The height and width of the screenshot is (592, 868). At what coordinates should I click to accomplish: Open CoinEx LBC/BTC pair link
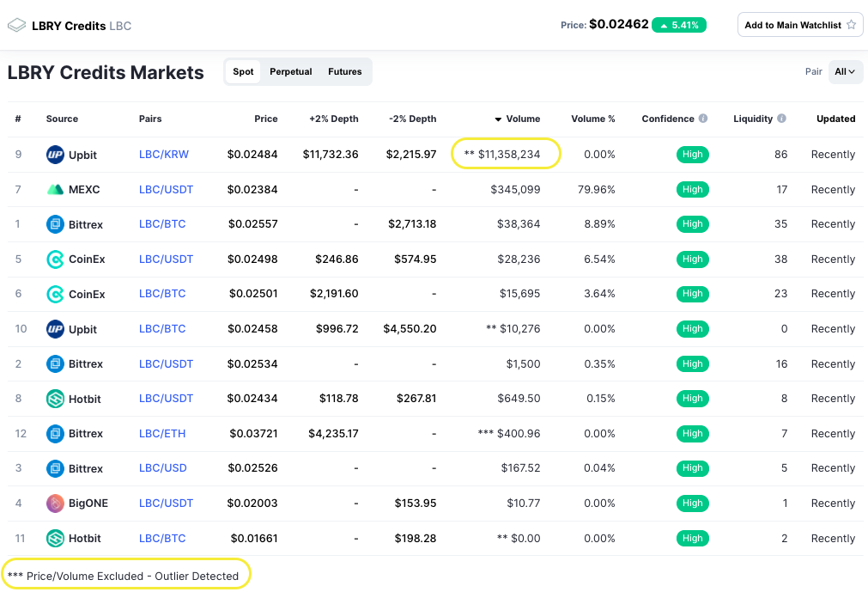(x=162, y=294)
